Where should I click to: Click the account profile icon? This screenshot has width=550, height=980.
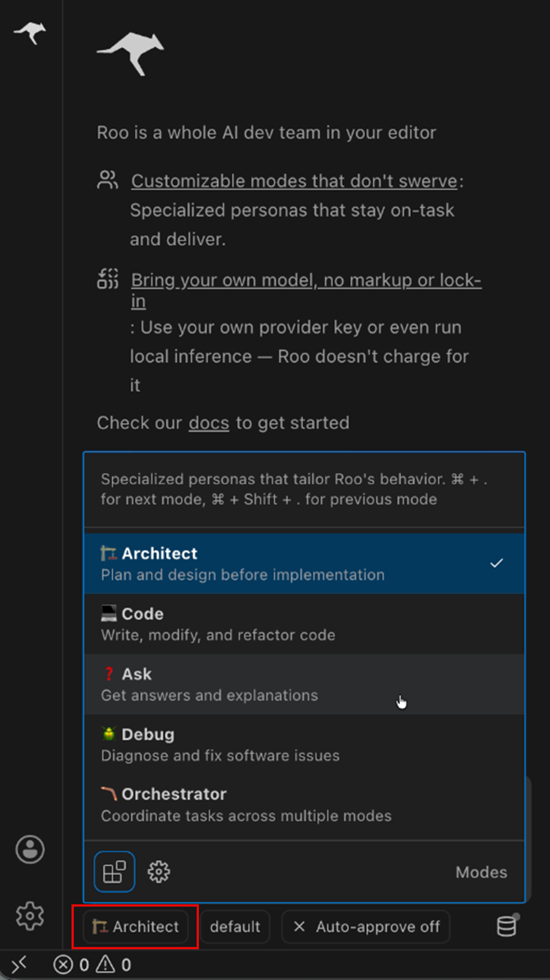pos(30,849)
